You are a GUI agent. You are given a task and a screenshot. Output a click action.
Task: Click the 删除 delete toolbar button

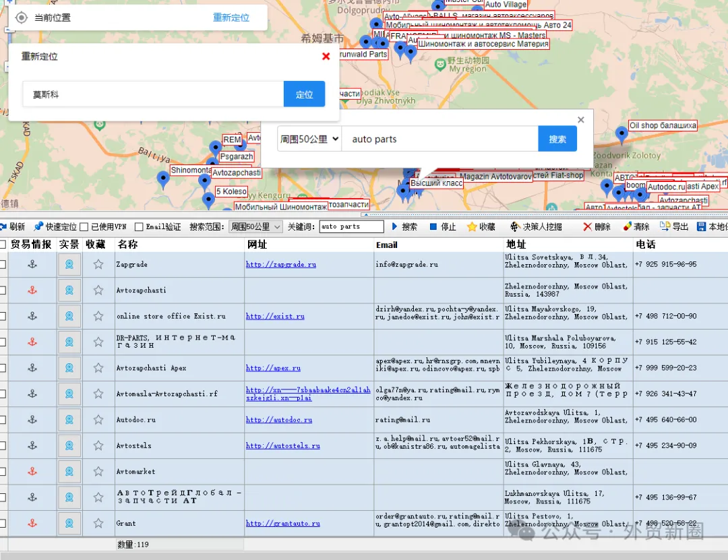click(597, 226)
